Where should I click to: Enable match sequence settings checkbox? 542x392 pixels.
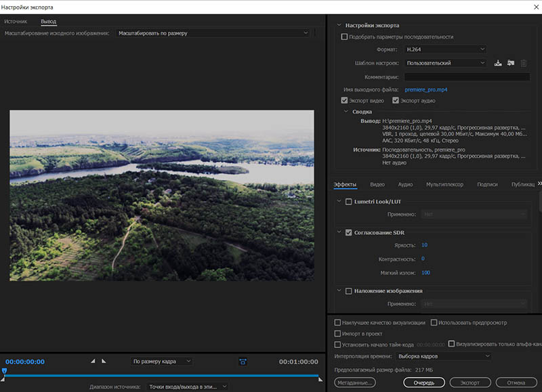pos(344,37)
